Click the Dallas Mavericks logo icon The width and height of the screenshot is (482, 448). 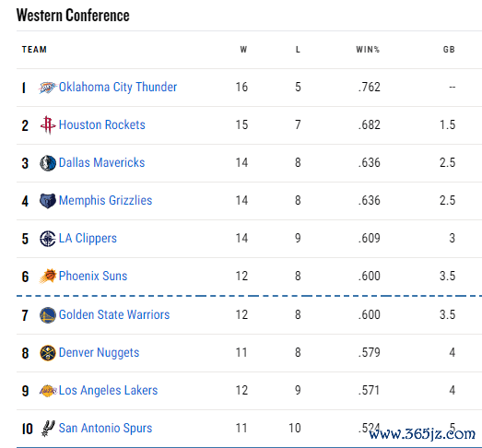(48, 163)
